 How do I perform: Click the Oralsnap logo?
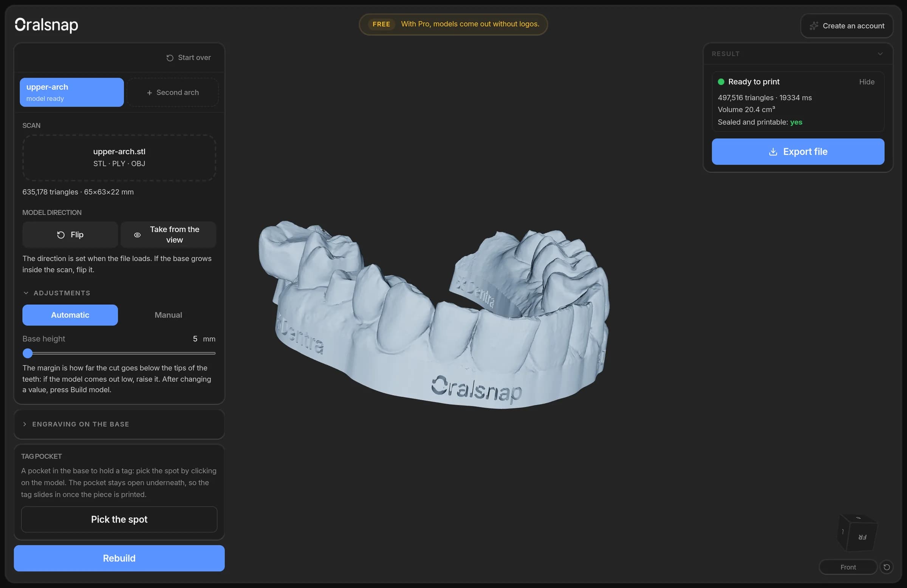(46, 25)
